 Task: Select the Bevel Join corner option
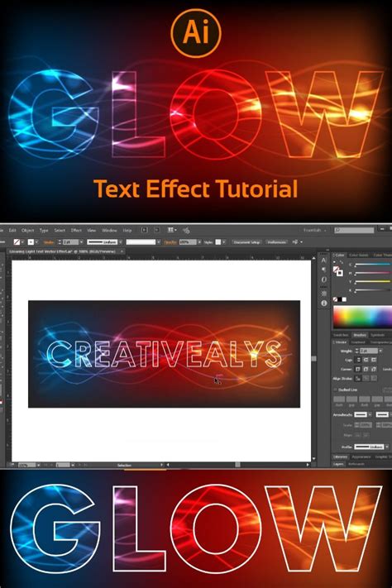click(374, 369)
